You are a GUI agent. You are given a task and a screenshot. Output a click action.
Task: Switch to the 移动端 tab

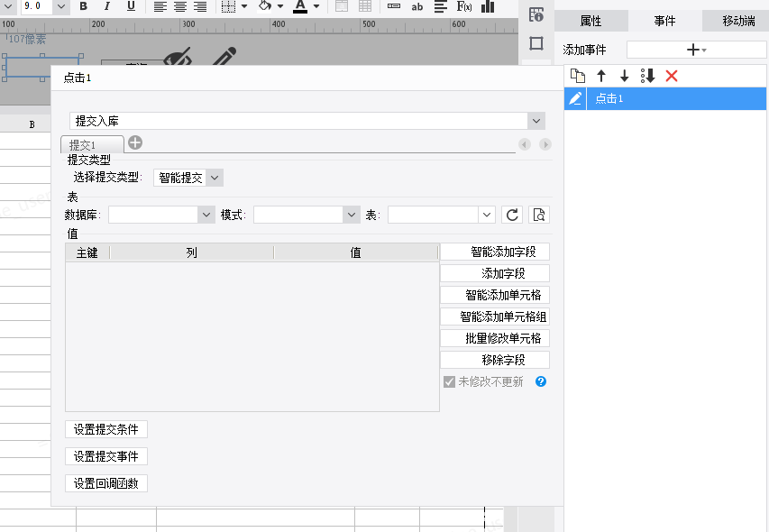[735, 21]
